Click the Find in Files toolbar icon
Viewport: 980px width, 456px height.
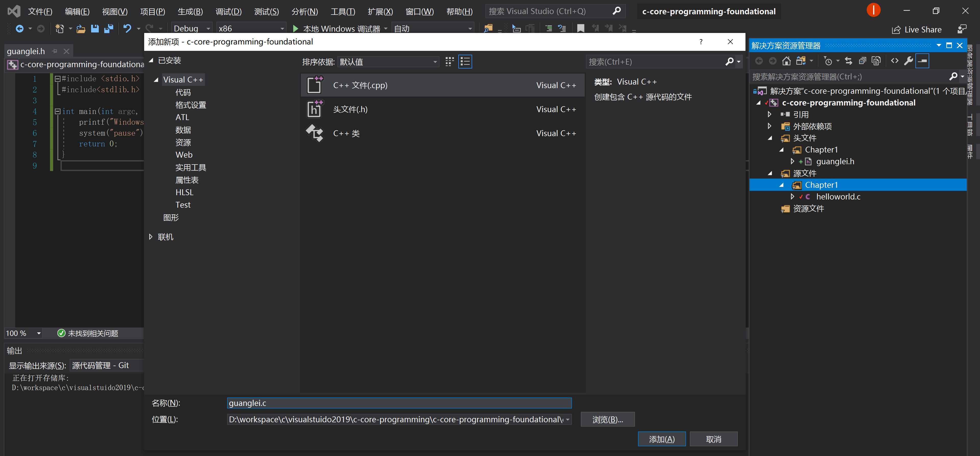click(x=488, y=29)
